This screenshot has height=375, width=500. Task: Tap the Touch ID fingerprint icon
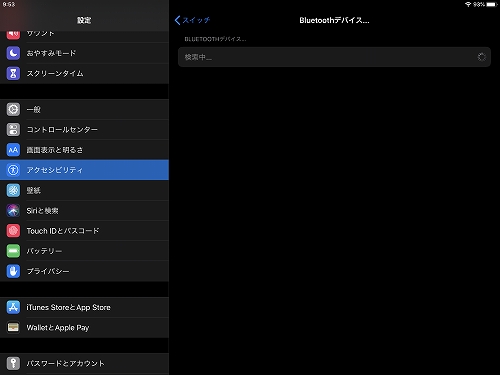13,231
